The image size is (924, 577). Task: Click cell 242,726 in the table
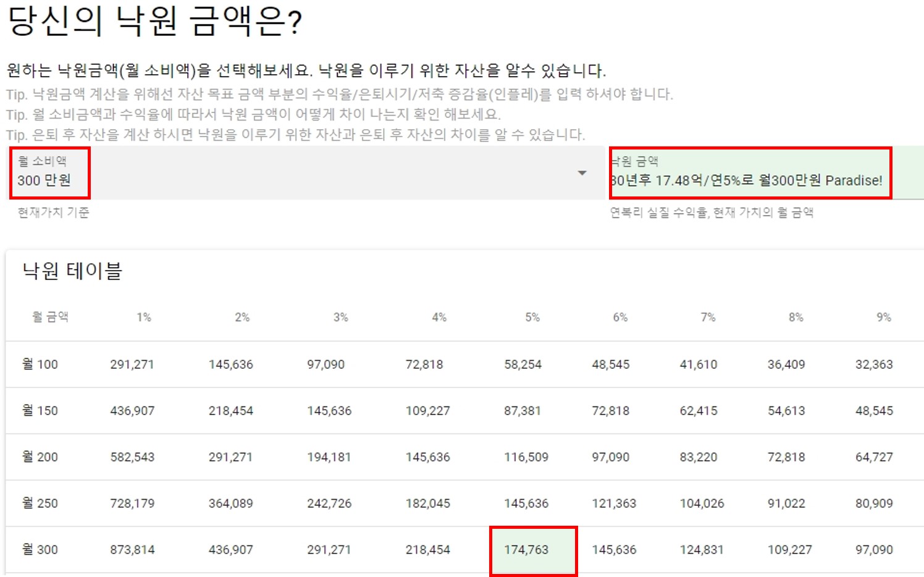(329, 503)
